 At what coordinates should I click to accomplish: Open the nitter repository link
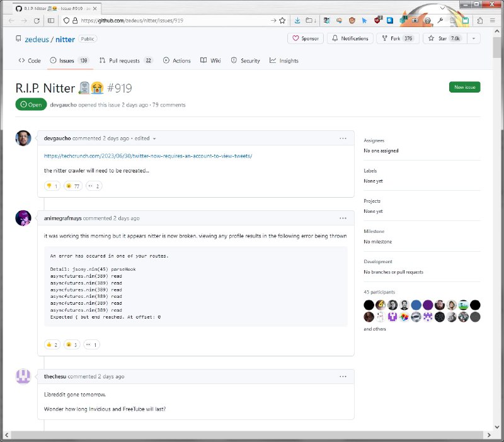(x=65, y=40)
